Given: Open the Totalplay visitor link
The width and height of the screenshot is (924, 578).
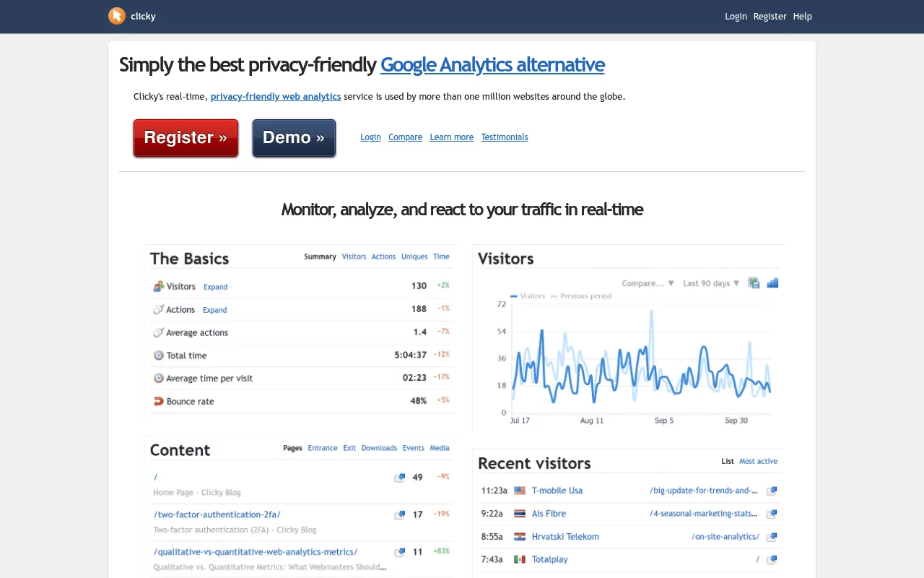Looking at the screenshot, I should [x=550, y=559].
